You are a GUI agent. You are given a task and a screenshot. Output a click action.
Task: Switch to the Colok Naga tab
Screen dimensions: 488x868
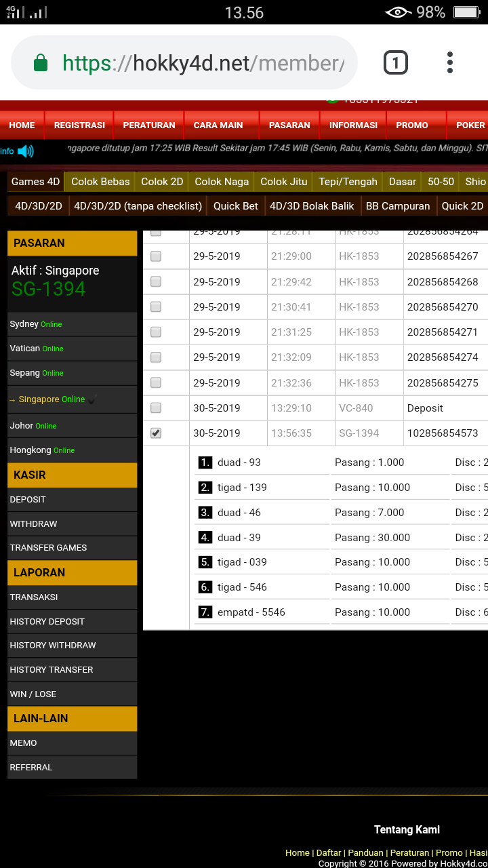[x=222, y=182]
